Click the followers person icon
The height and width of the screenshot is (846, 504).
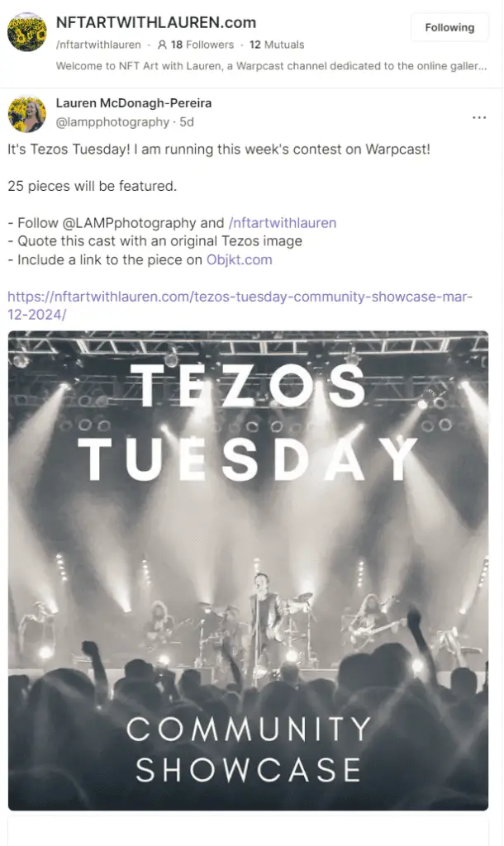(162, 45)
